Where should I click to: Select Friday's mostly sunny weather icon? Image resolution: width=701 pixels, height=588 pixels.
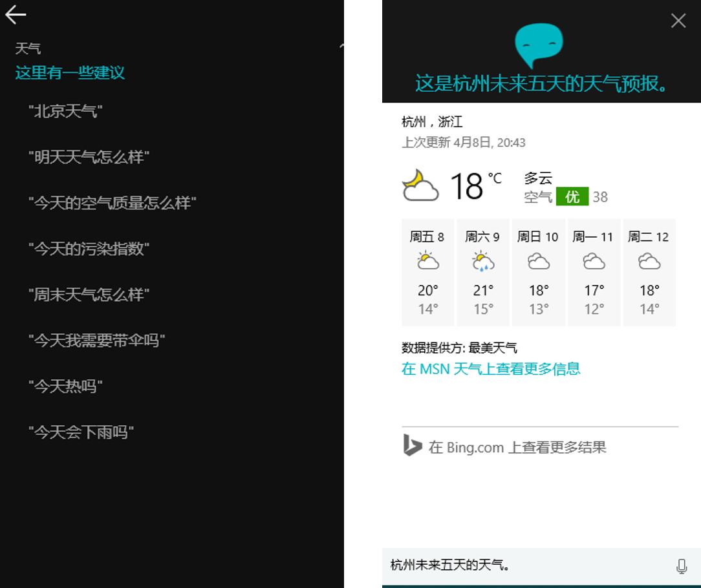pyautogui.click(x=427, y=261)
